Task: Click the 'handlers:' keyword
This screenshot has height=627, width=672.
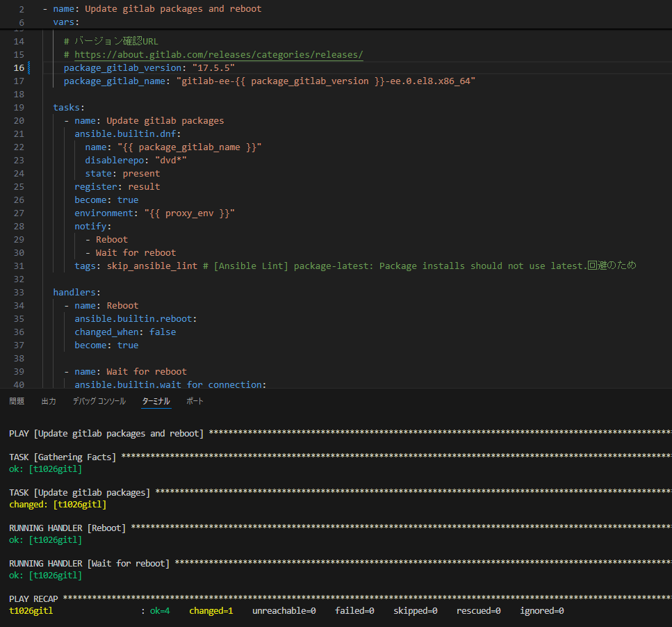Action: pyautogui.click(x=76, y=292)
